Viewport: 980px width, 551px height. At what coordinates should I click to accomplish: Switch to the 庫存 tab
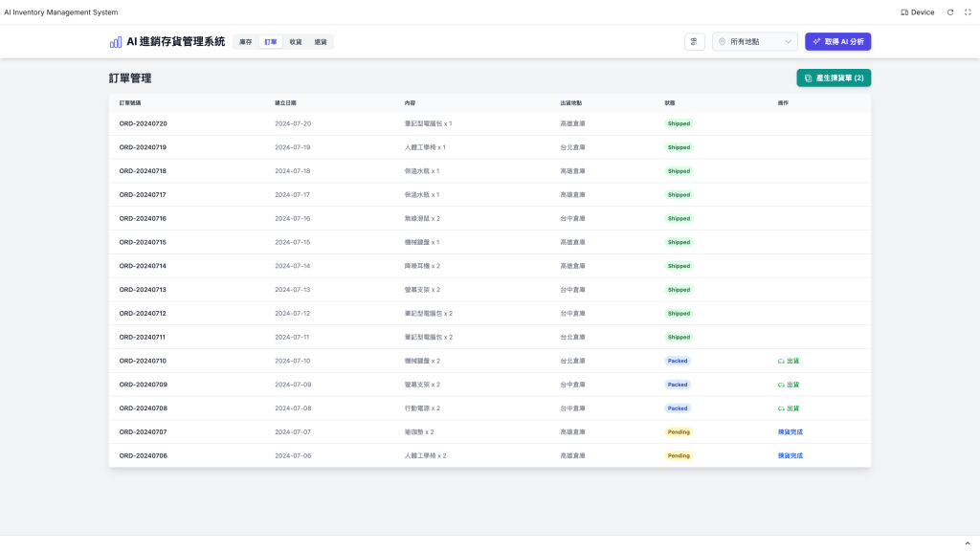(x=246, y=42)
